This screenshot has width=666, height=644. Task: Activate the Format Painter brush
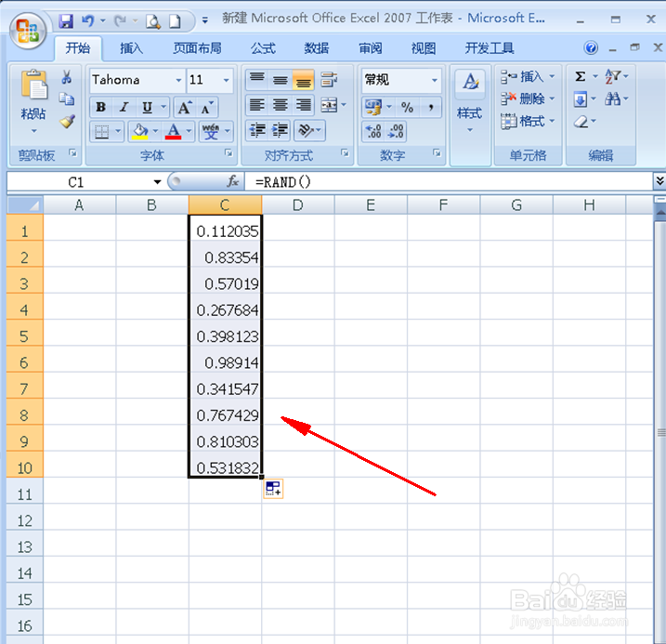pos(67,122)
